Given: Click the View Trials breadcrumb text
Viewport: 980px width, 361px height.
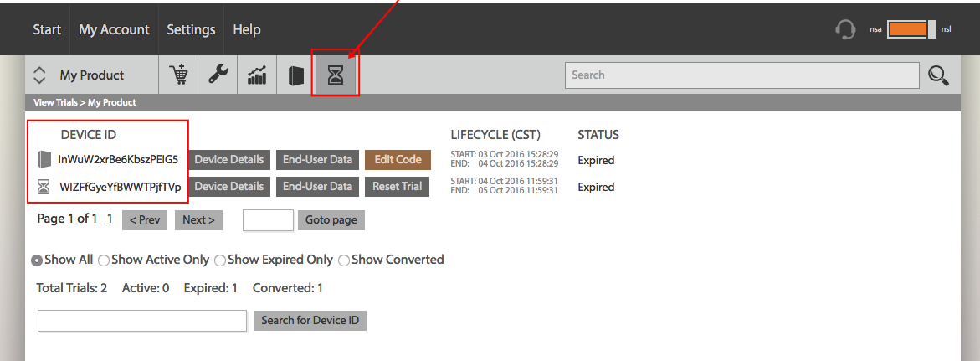Looking at the screenshot, I should point(55,103).
